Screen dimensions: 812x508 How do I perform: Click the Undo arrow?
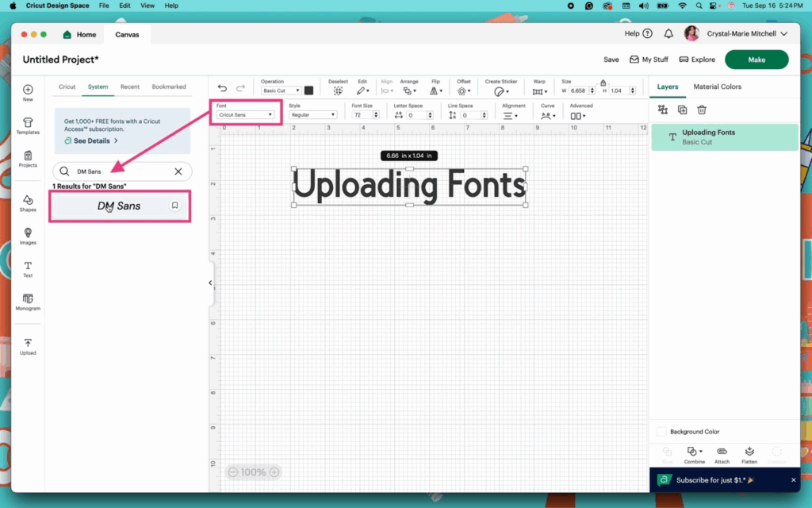point(222,88)
